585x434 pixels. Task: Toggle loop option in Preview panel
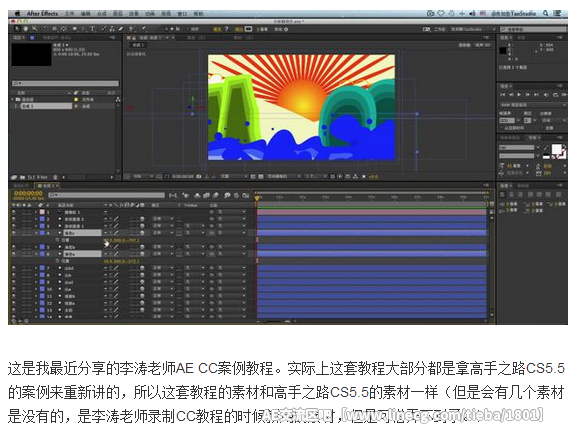(x=555, y=95)
